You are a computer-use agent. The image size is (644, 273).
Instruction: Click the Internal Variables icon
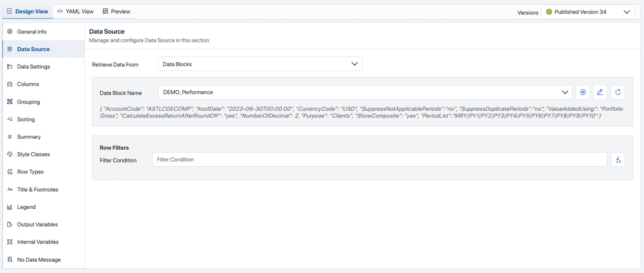coord(10,242)
